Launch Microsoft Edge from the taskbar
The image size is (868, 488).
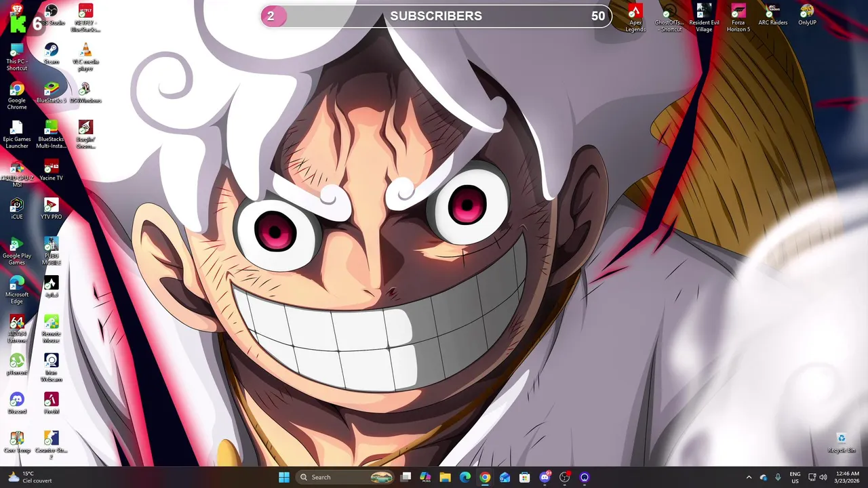click(465, 477)
